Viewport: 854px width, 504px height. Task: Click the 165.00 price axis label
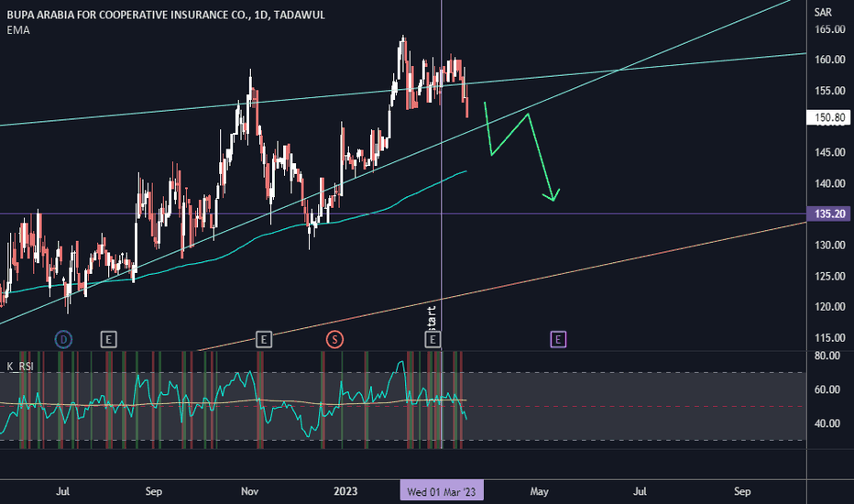pyautogui.click(x=830, y=29)
